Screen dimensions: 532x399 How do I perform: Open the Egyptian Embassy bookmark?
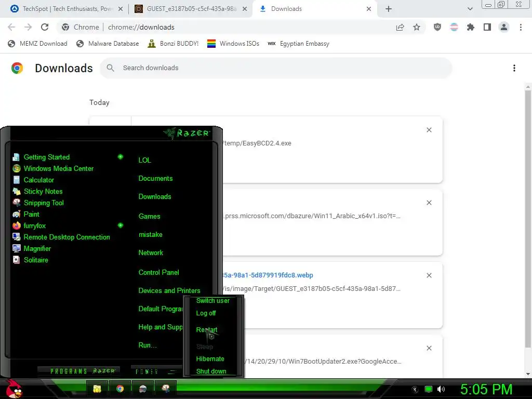299,44
